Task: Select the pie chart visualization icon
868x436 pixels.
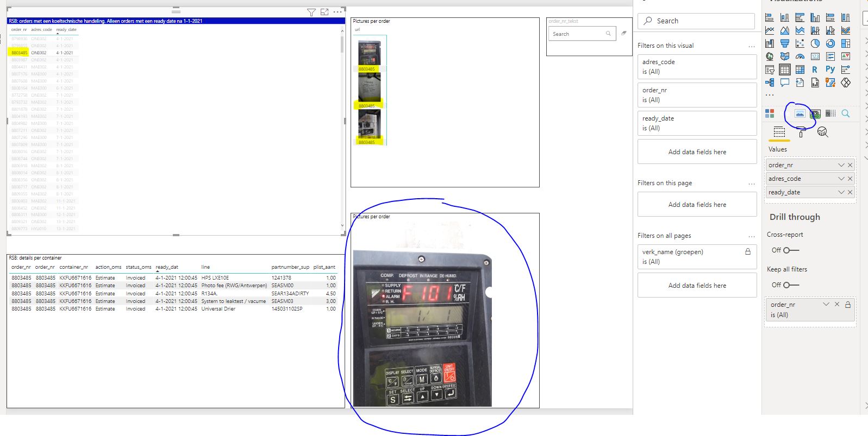Action: click(x=815, y=43)
